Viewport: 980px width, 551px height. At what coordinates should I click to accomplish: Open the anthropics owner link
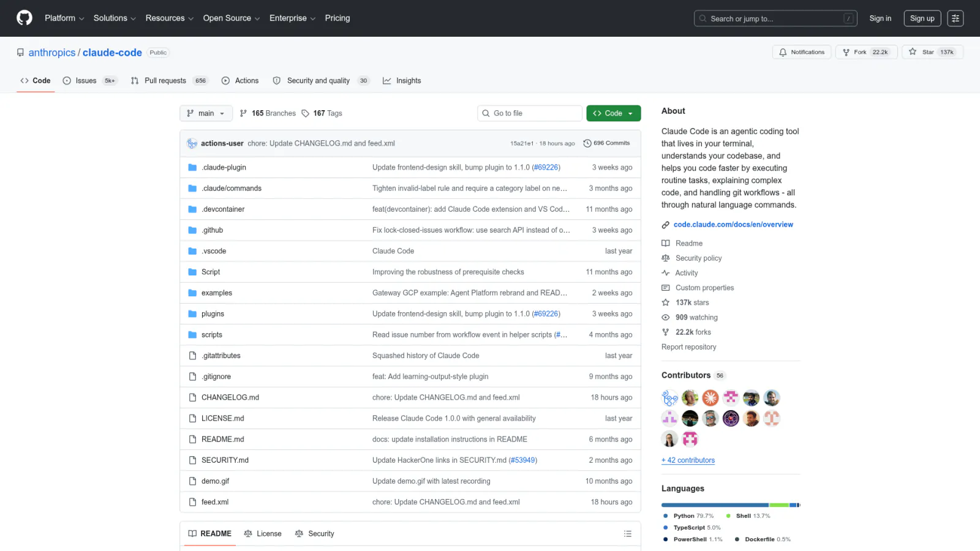point(52,53)
